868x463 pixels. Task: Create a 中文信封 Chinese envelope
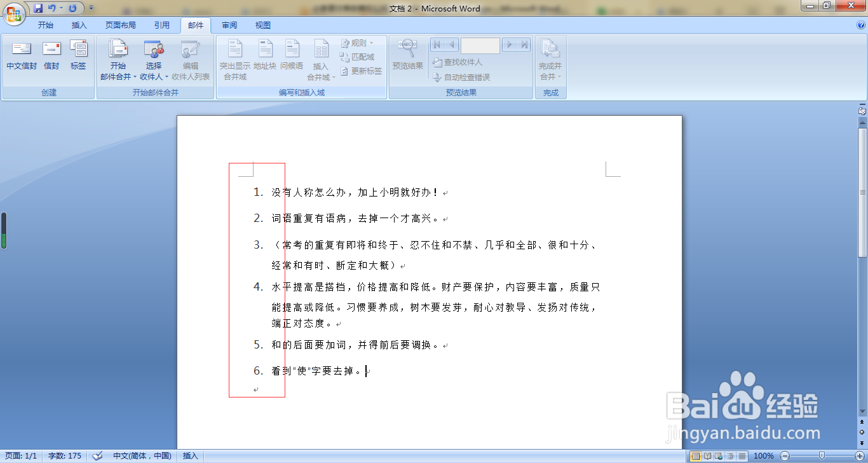pyautogui.click(x=22, y=55)
